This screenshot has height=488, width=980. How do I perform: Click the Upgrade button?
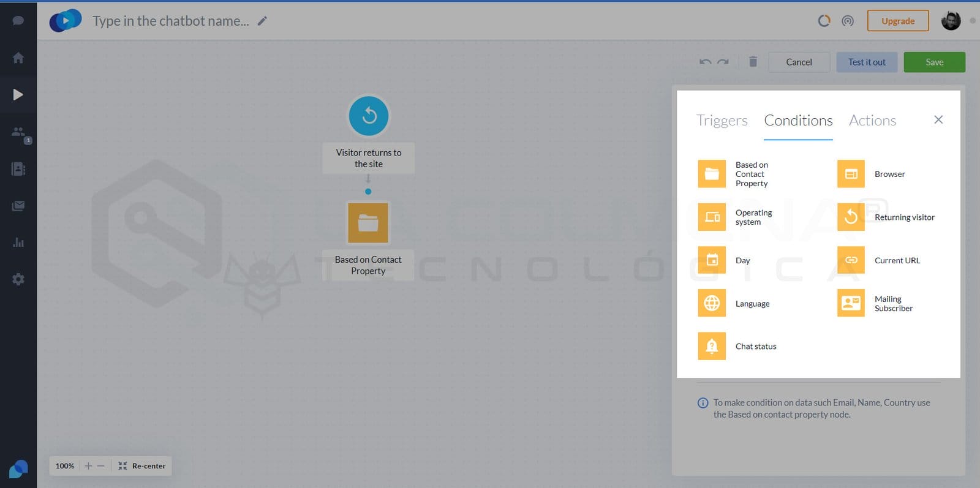(898, 21)
